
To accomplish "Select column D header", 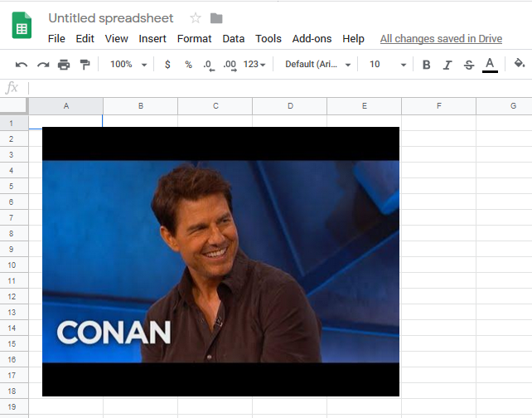I will pyautogui.click(x=290, y=106).
